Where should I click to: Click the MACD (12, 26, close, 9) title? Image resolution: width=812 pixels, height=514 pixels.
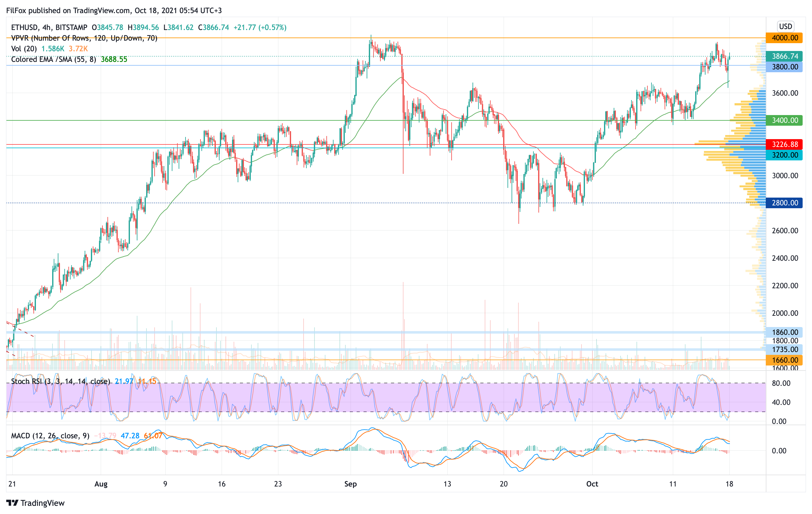[50, 436]
